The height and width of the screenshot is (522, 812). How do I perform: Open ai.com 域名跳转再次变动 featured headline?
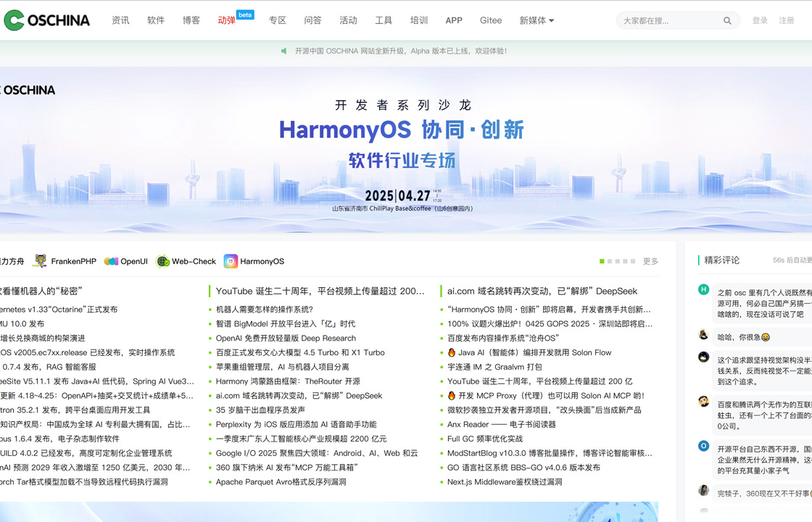click(x=542, y=291)
